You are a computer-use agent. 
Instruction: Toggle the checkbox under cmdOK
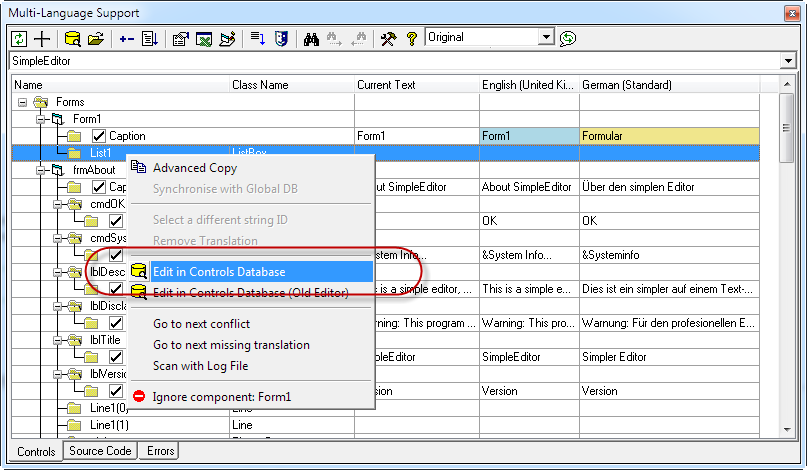pyautogui.click(x=115, y=221)
